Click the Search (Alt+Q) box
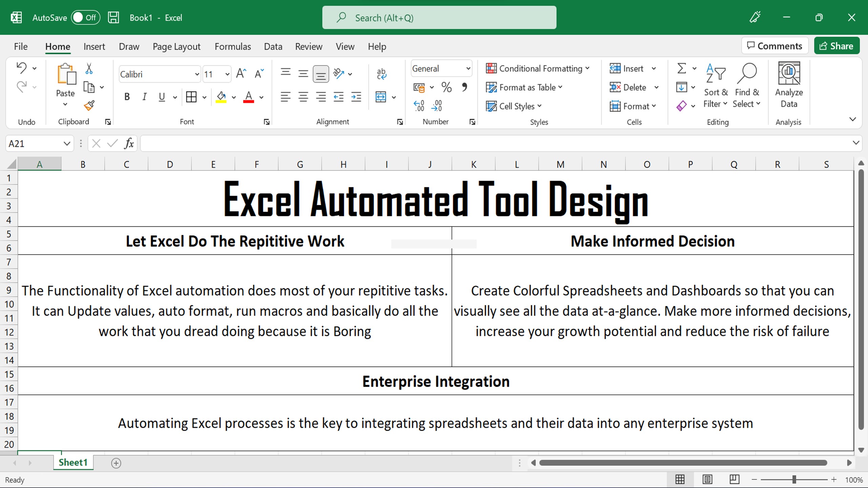Screen dimensions: 868x488 click(x=439, y=18)
